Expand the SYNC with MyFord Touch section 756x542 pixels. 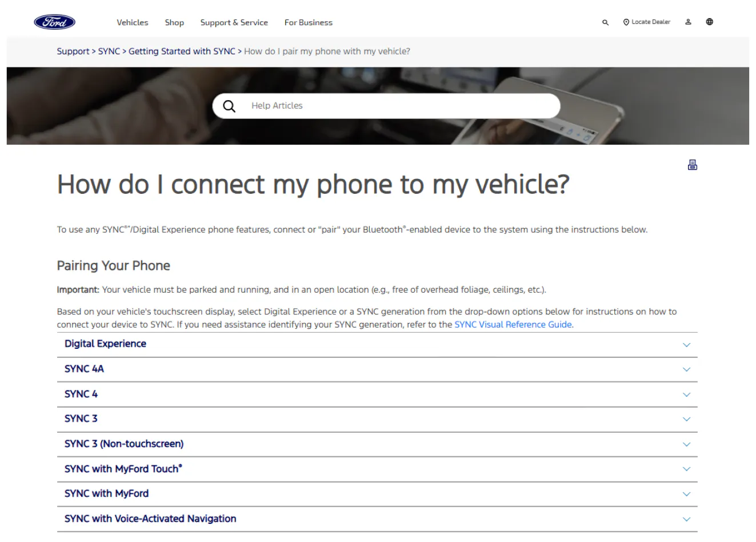[377, 469]
